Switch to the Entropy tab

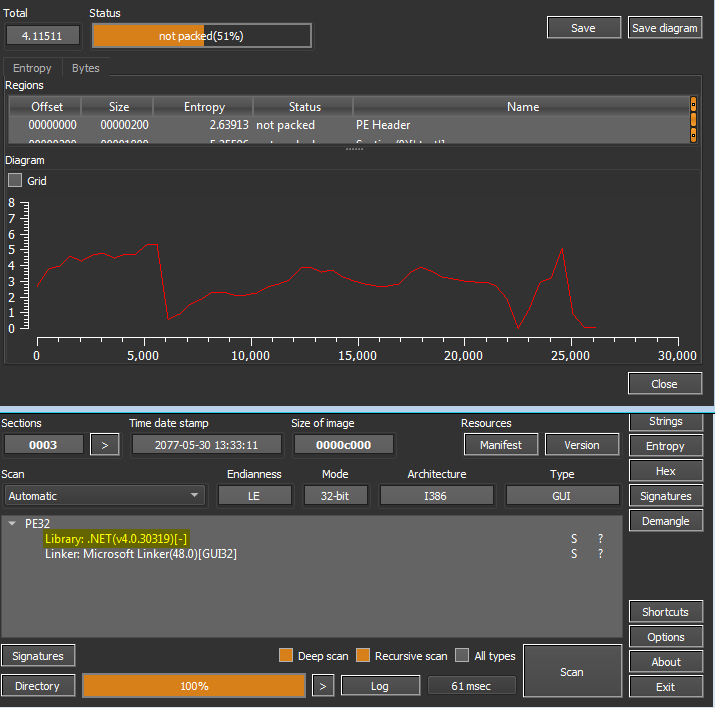pos(32,68)
